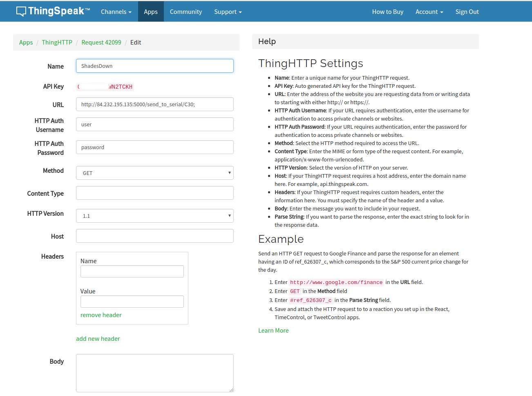Viewport: 532px width, 396px height.
Task: Open the How to Buy page
Action: [x=388, y=12]
